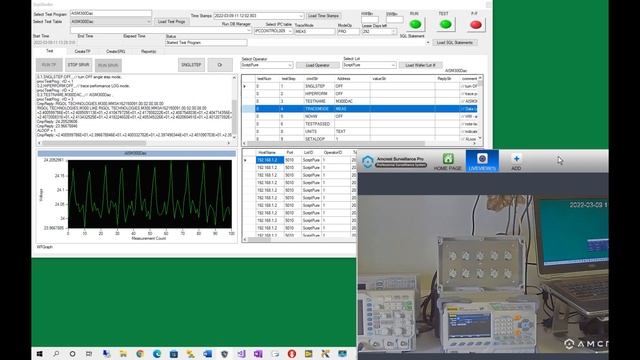The height and width of the screenshot is (360, 640).
Task: Expand the Select Lot dropdown
Action: point(369,65)
